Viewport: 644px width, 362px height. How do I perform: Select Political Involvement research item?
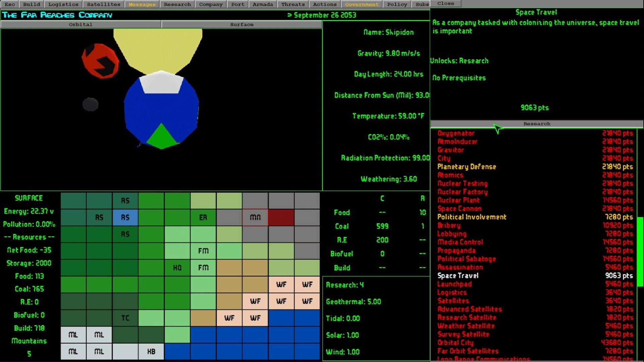point(472,217)
